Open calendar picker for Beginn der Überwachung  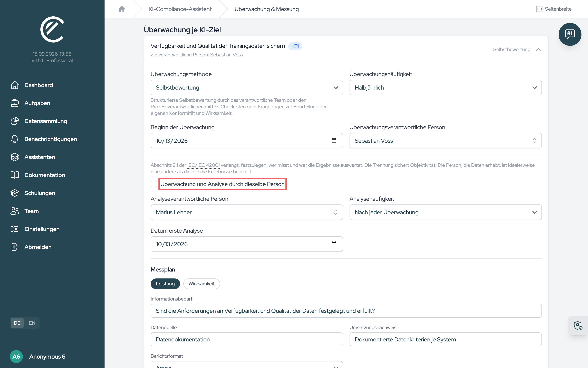[334, 140]
